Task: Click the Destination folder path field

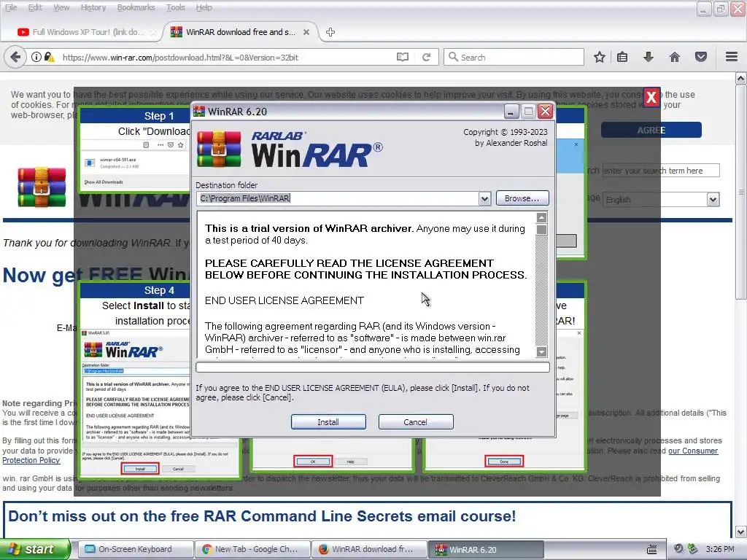Action: point(337,198)
